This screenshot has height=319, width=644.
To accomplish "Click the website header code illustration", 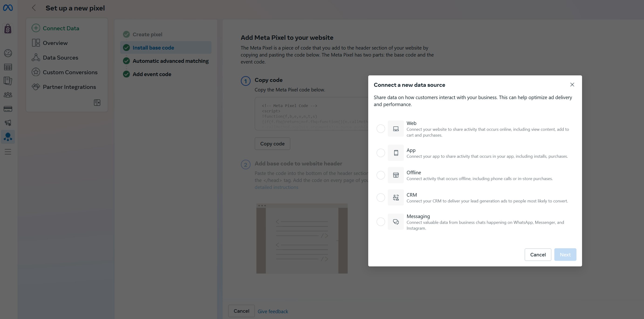I will tap(302, 238).
